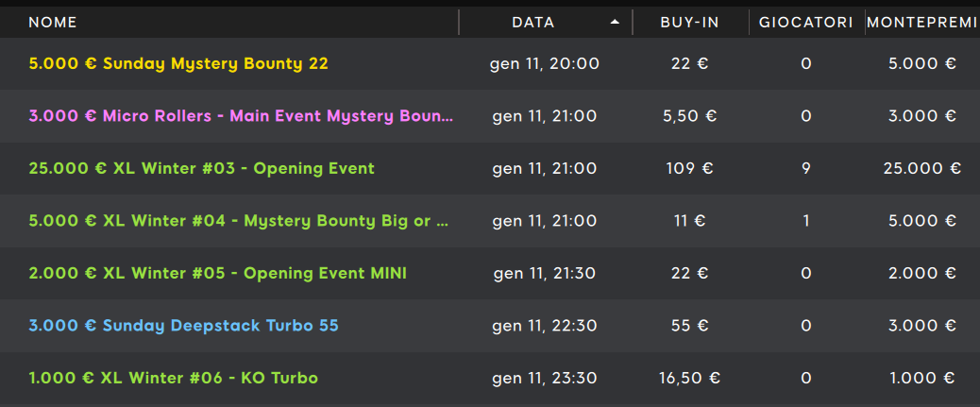980x407 pixels.
Task: Open XL Winter #05 Opening Event MINI
Action: tap(218, 274)
